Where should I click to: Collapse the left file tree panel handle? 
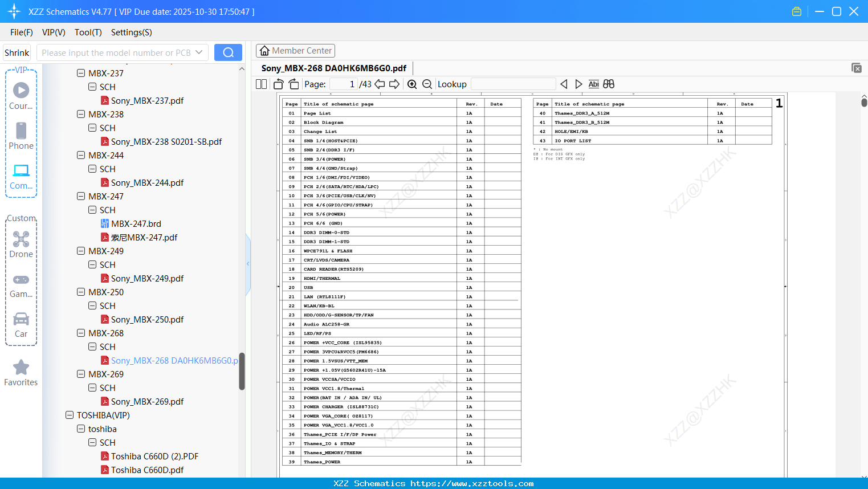[248, 264]
